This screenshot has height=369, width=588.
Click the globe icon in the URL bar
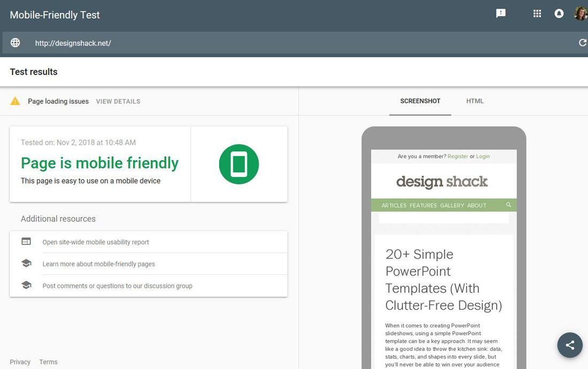15,42
